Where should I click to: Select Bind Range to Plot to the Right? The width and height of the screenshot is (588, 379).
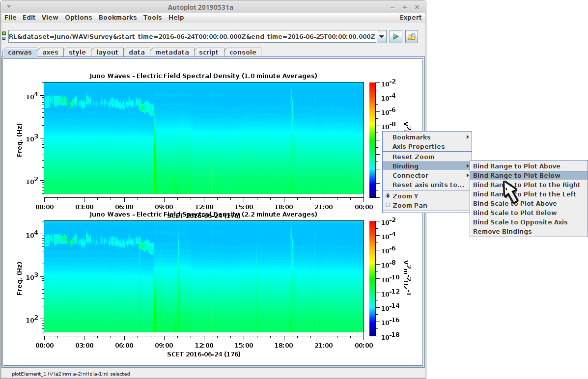pyautogui.click(x=529, y=185)
